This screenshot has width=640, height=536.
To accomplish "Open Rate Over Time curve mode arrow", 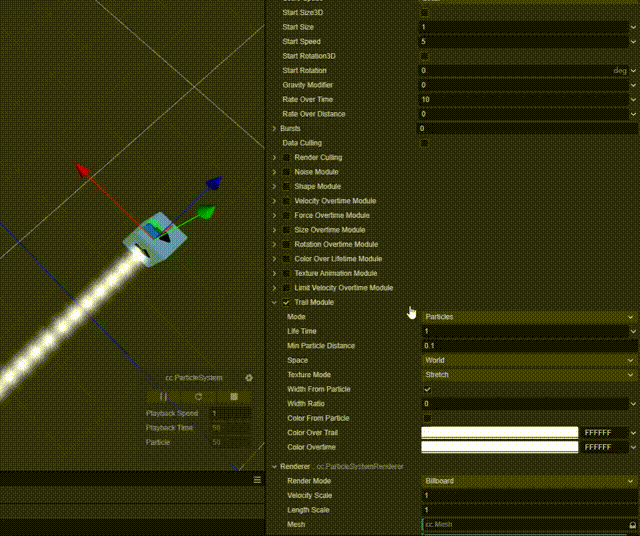I will click(633, 100).
